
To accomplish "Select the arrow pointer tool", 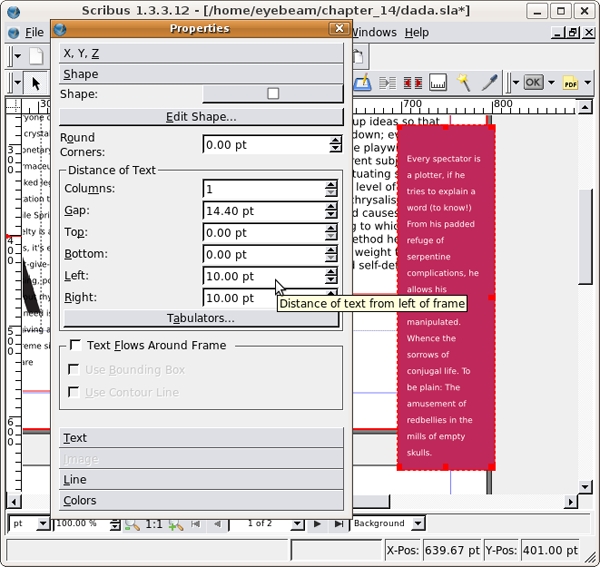I will (x=37, y=83).
